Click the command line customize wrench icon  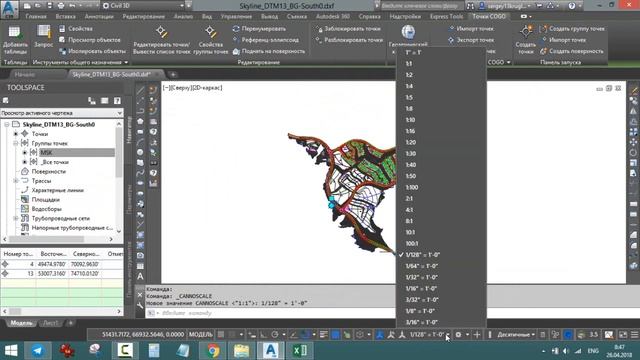click(140, 304)
